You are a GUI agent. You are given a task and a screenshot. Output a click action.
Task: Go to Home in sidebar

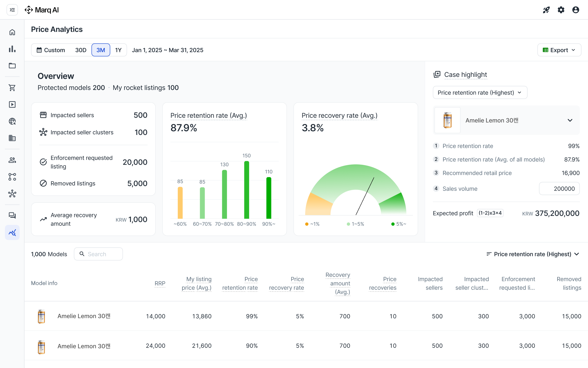[12, 32]
